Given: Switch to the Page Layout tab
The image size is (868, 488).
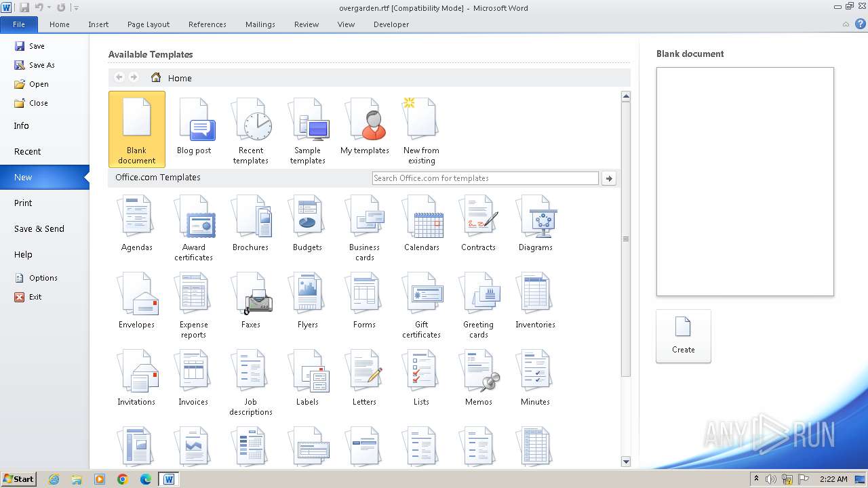Looking at the screenshot, I should point(149,24).
